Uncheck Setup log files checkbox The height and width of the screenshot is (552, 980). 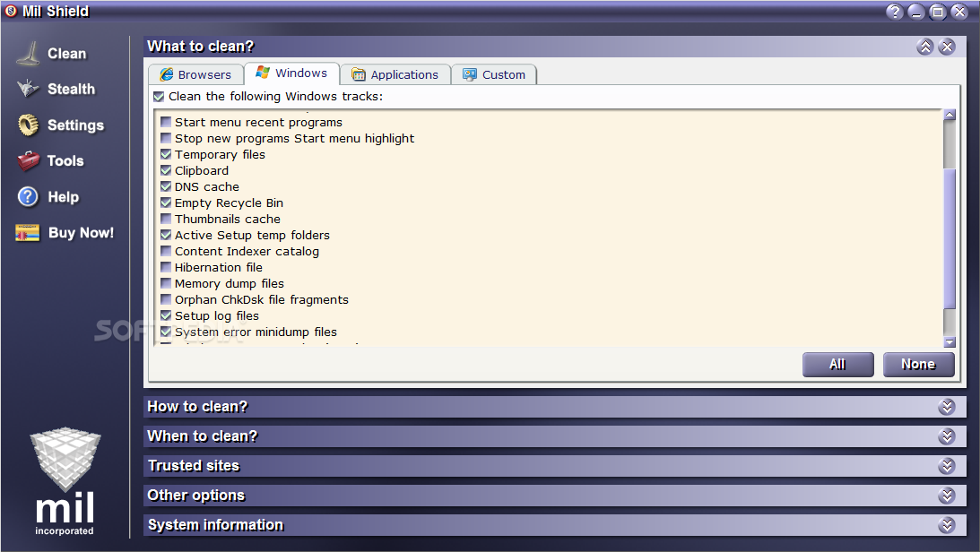166,316
